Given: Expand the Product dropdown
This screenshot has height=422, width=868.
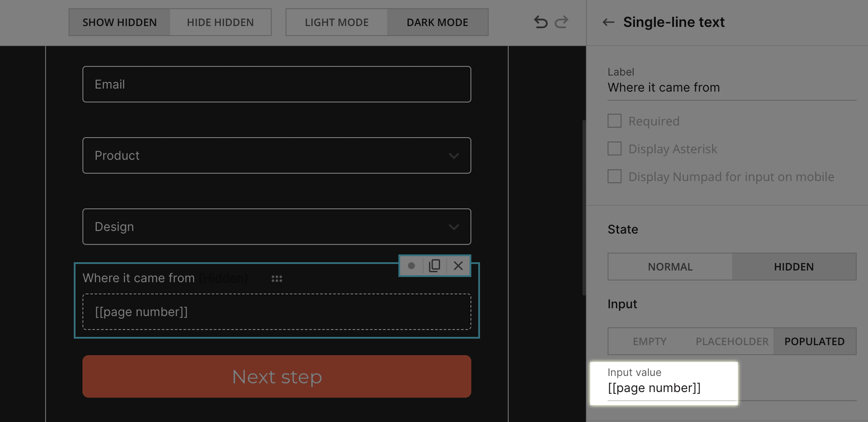Looking at the screenshot, I should (454, 156).
